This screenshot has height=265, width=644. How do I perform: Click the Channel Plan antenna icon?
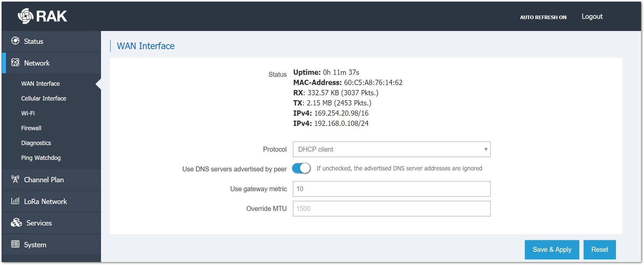click(x=15, y=179)
